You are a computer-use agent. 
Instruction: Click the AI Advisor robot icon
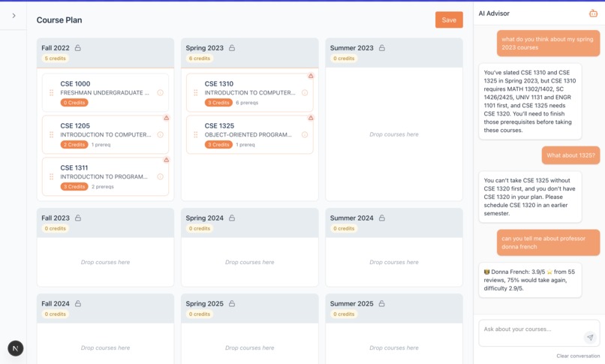593,14
